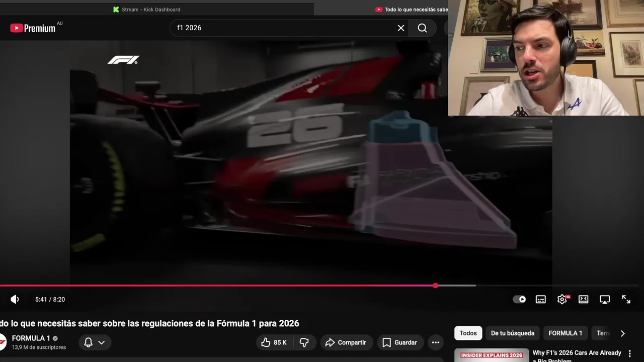644x362 pixels.
Task: Dislike the video with thumbs down
Action: (x=304, y=342)
